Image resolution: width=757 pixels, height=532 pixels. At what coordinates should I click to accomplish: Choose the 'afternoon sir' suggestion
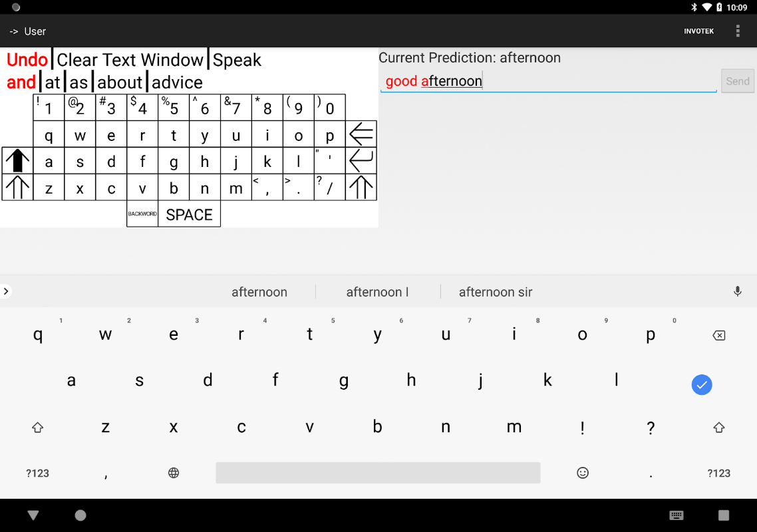pos(496,292)
